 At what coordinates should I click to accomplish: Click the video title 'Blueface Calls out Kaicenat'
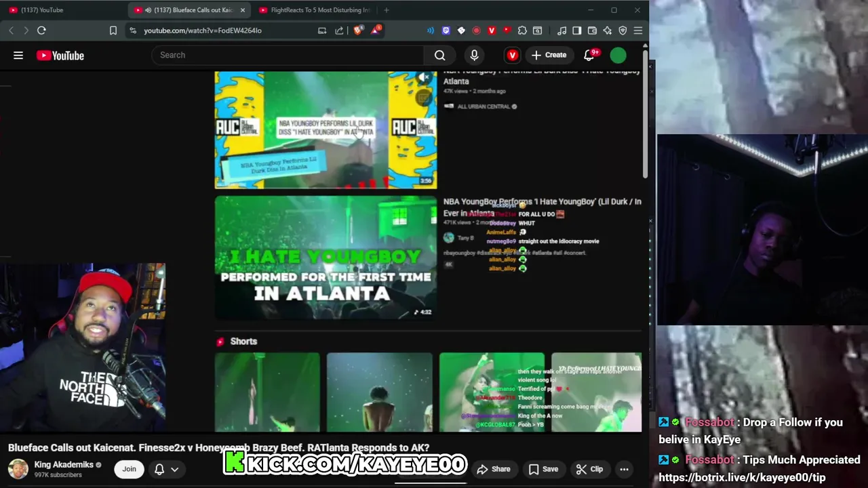click(x=218, y=447)
